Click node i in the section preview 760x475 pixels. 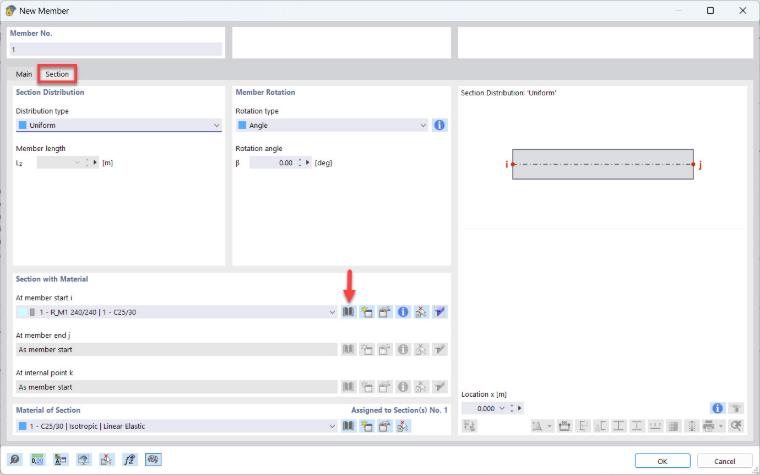click(x=513, y=164)
